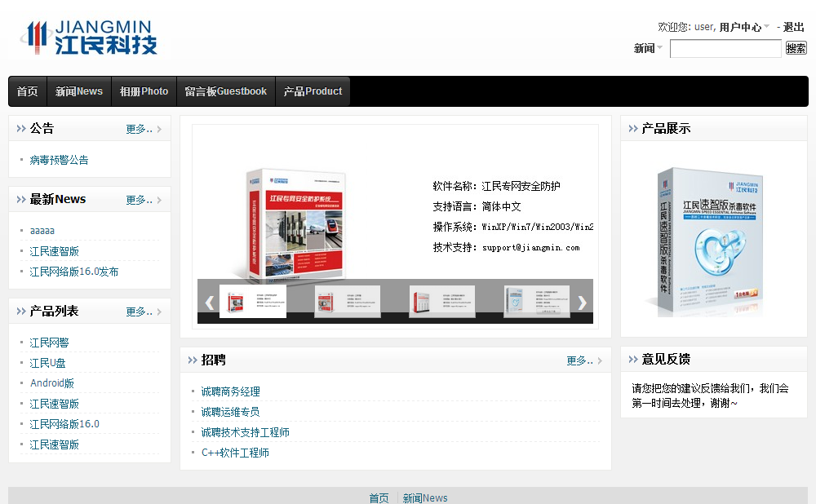
Task: Click the support@jiangmin.com text
Action: tap(531, 248)
